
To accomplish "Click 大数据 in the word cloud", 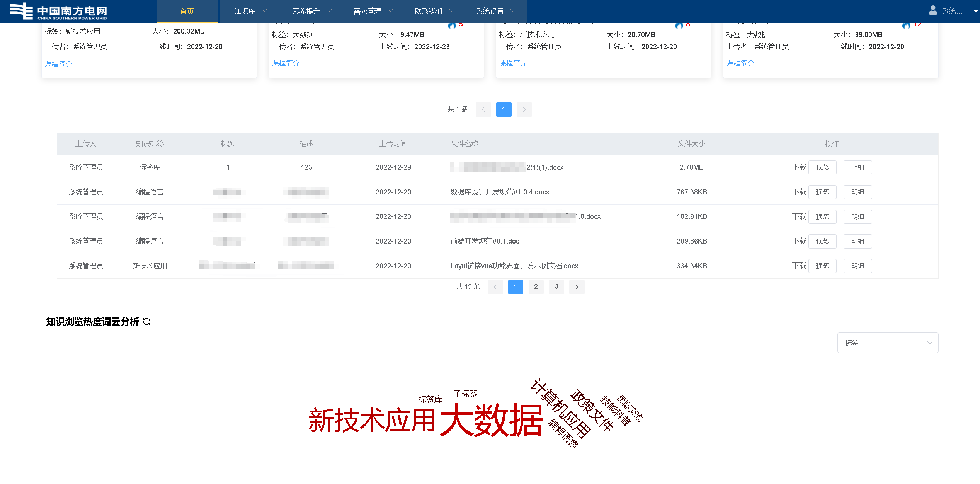I will (x=491, y=420).
